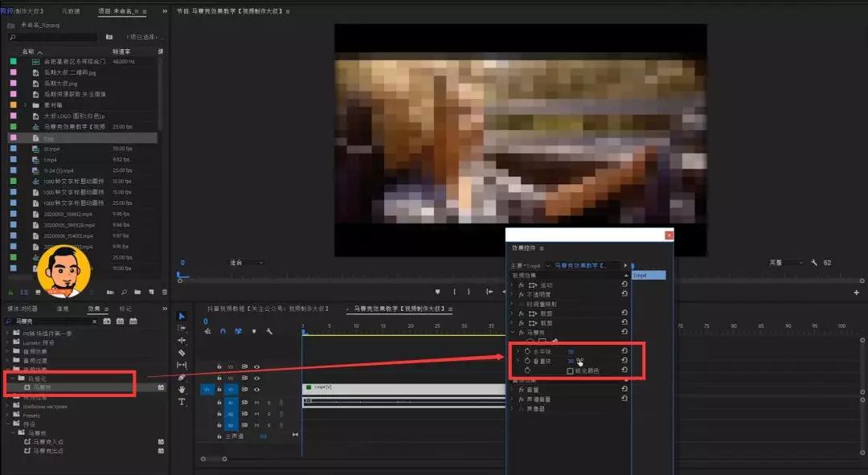Screen dimensions: 868x475
Task: Select the Razor tool in timeline toolbar
Action: [x=182, y=353]
